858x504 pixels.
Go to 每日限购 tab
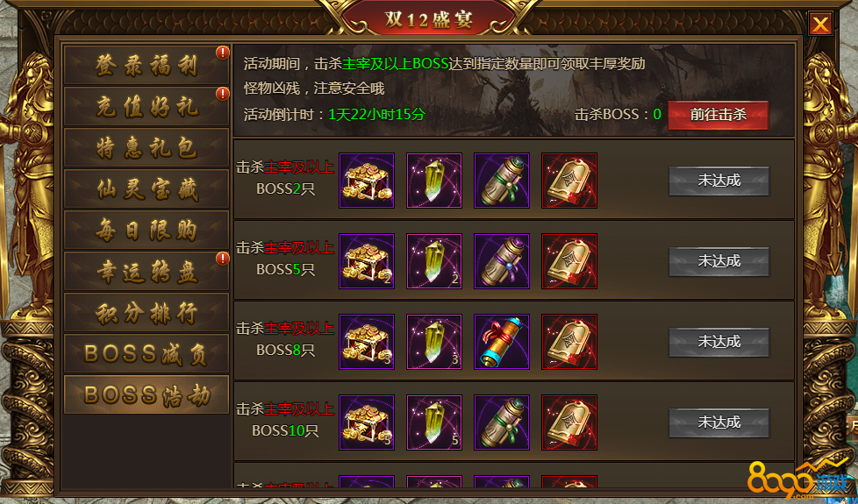coord(147,231)
